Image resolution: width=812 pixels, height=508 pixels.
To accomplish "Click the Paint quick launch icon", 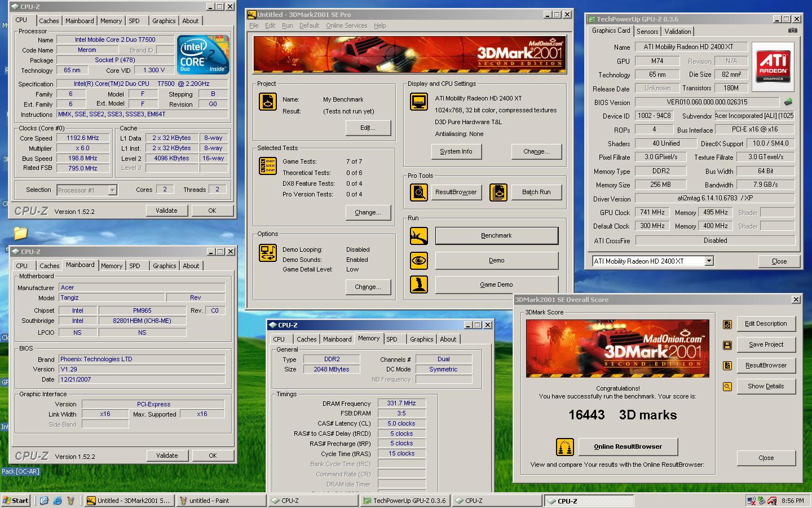I will pyautogui.click(x=70, y=501).
